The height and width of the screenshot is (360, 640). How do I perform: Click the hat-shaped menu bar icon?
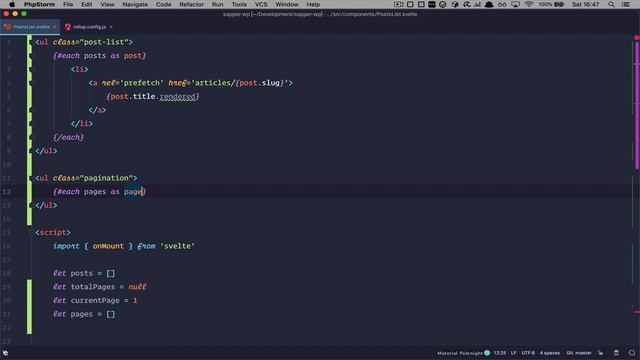[x=489, y=4]
